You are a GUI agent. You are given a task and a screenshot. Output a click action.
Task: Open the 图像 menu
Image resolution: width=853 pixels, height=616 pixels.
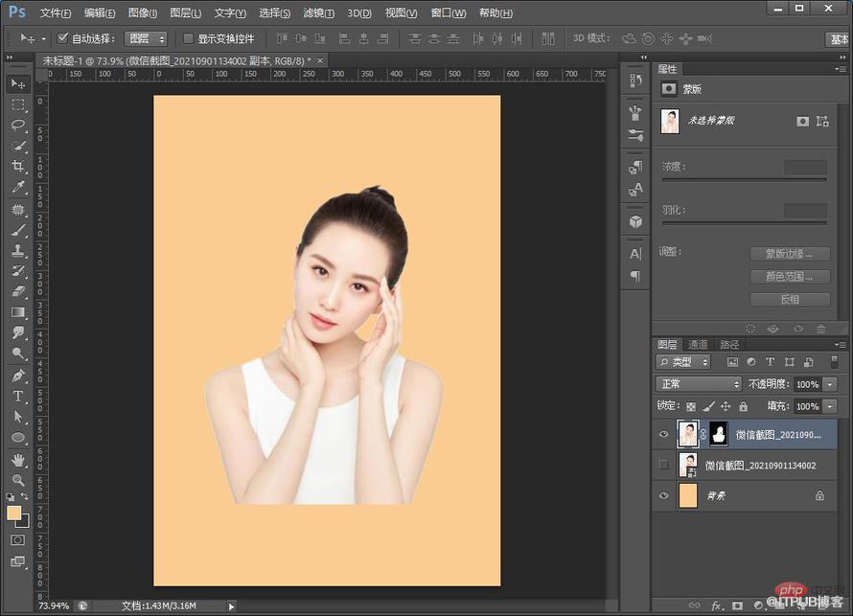pos(143,13)
